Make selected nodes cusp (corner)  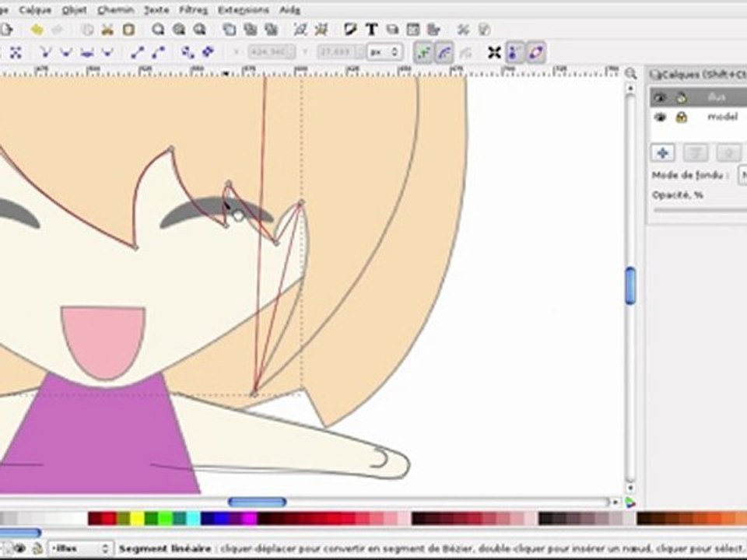(x=46, y=52)
